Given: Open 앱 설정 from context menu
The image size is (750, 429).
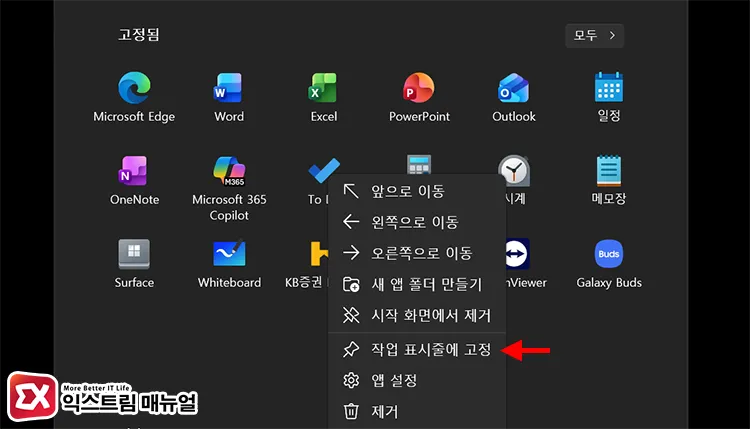Looking at the screenshot, I should point(417,381).
